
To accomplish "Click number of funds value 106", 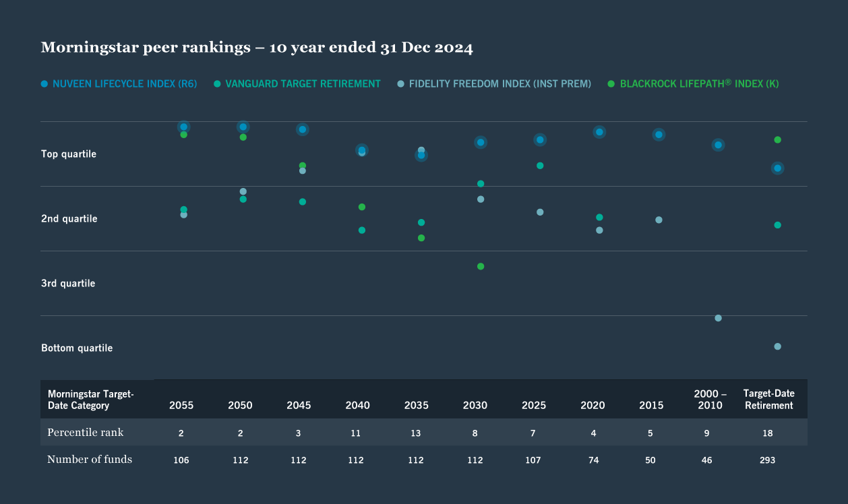I will (181, 460).
